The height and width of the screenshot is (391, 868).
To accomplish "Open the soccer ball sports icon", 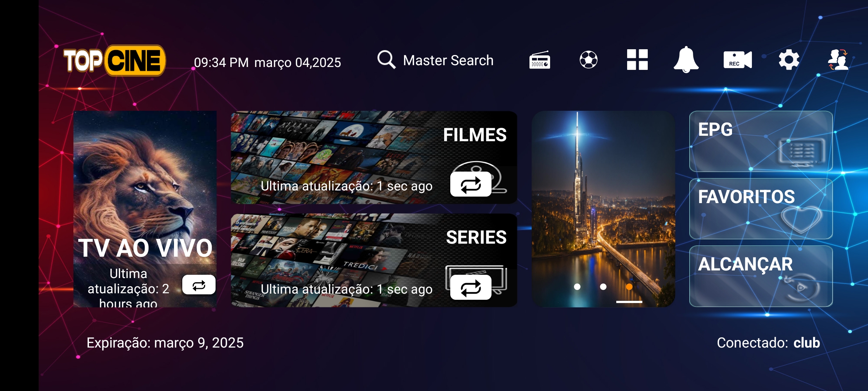I will click(x=588, y=60).
